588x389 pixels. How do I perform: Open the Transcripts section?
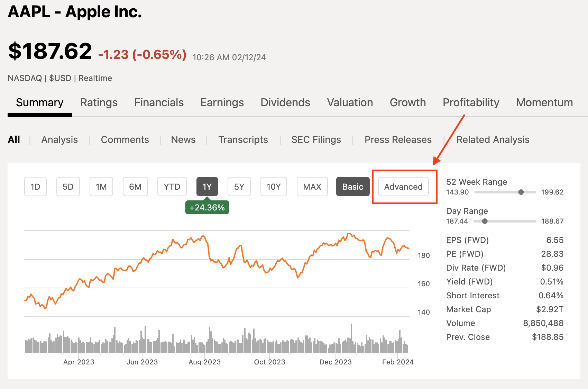point(243,139)
